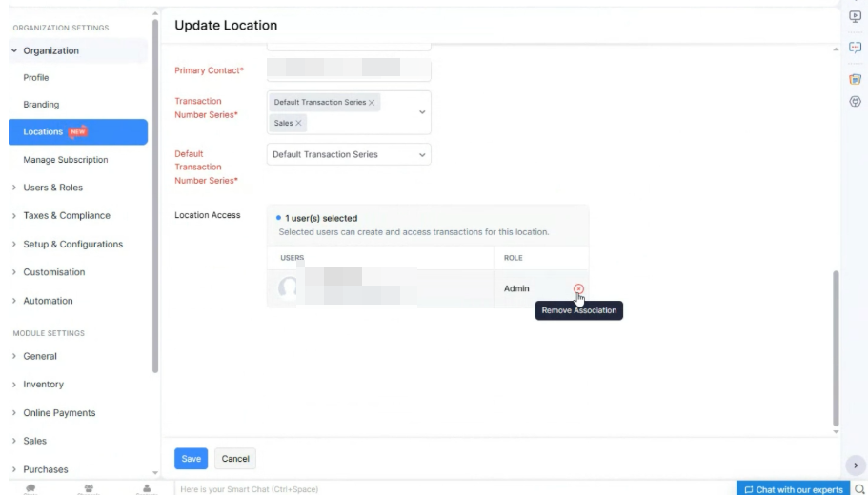Remove the Default Transaction Series tag
This screenshot has height=495, width=868.
coord(372,103)
